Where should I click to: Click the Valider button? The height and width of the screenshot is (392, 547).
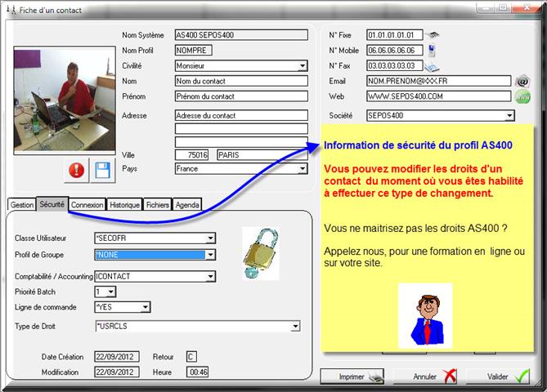(498, 376)
